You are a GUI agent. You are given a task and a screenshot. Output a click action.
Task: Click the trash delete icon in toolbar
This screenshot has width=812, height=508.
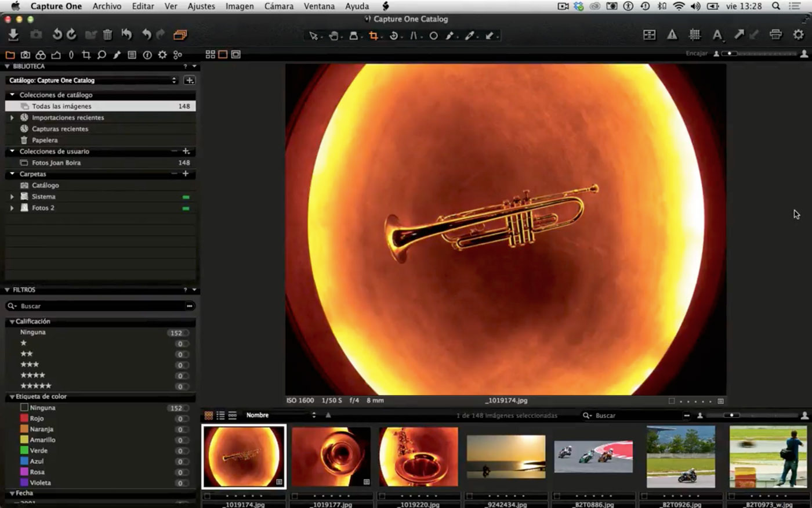tap(107, 35)
